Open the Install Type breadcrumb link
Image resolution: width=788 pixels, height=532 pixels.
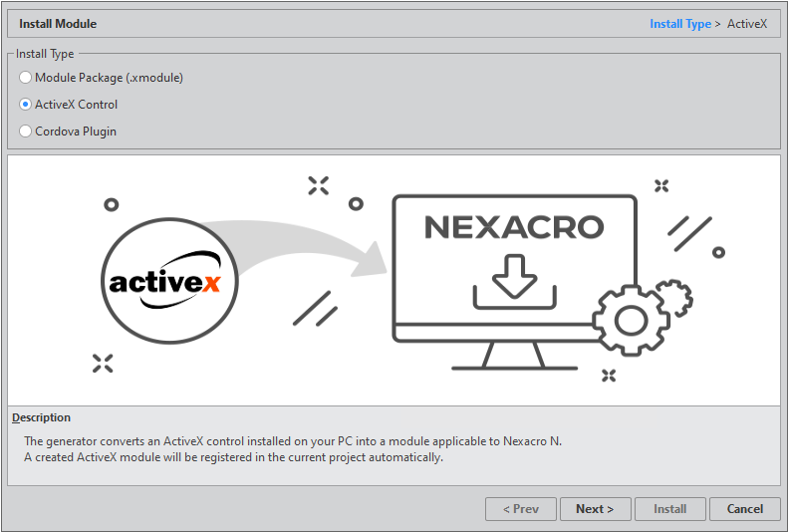click(x=680, y=24)
